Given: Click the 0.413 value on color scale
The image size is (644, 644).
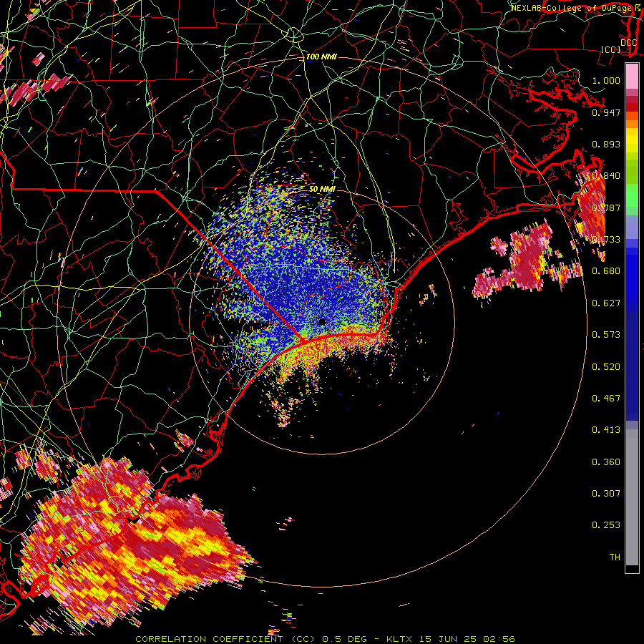Looking at the screenshot, I should (606, 429).
